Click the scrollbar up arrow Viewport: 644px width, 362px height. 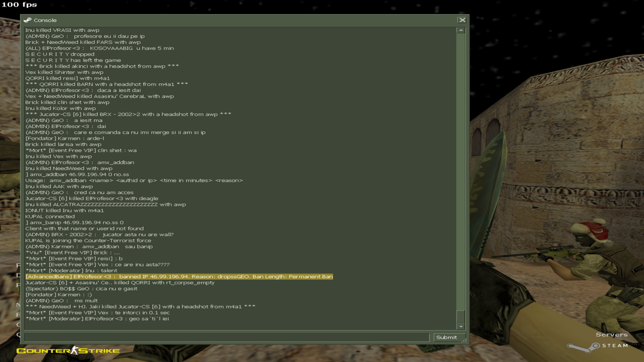(x=459, y=30)
